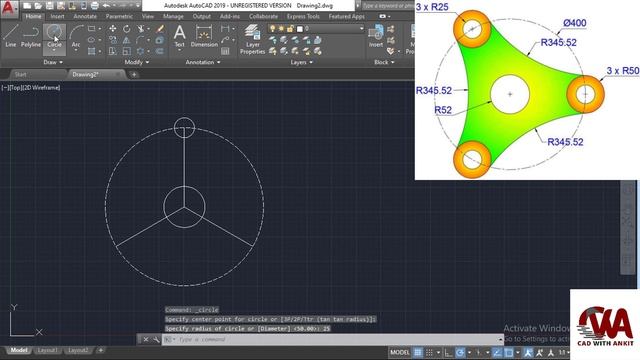Viewport: 640px width, 360px height.
Task: Open the Home ribbon tab
Action: click(x=33, y=16)
